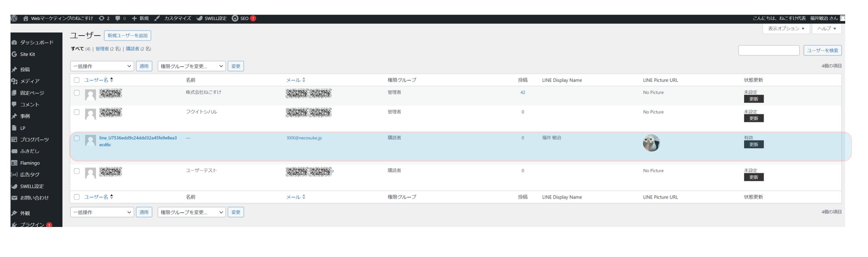This screenshot has height=257, width=868.
Task: Open comments bubble icon in admin bar
Action: pos(118,19)
